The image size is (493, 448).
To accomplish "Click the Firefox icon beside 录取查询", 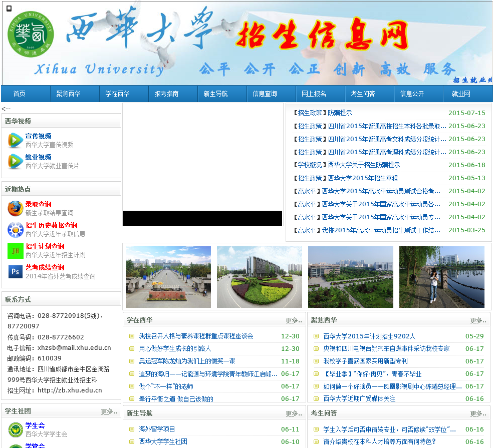I will (16, 209).
